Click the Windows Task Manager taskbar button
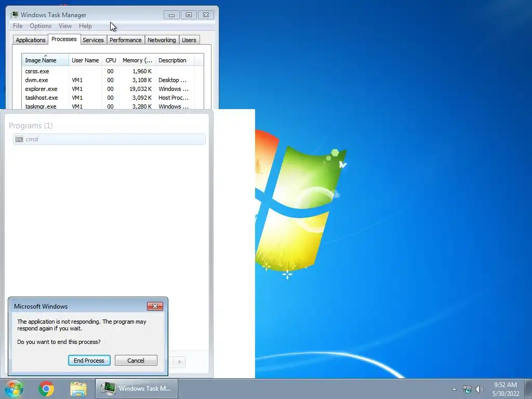Viewport: 532px width, 399px height. [137, 389]
